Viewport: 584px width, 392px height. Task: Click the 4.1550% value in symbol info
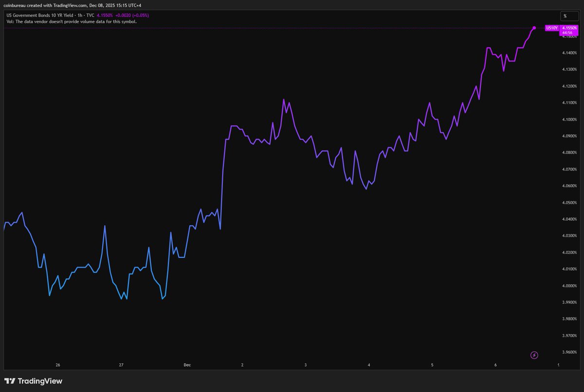click(x=105, y=16)
